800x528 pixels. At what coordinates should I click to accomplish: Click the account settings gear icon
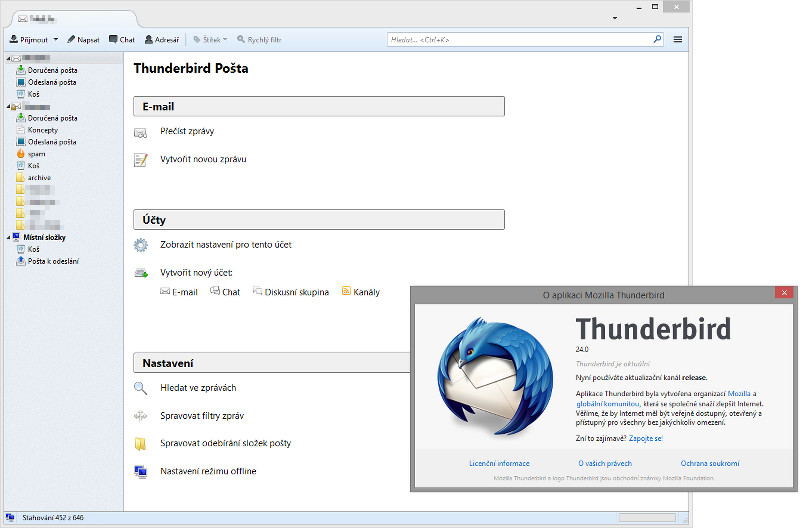[140, 245]
